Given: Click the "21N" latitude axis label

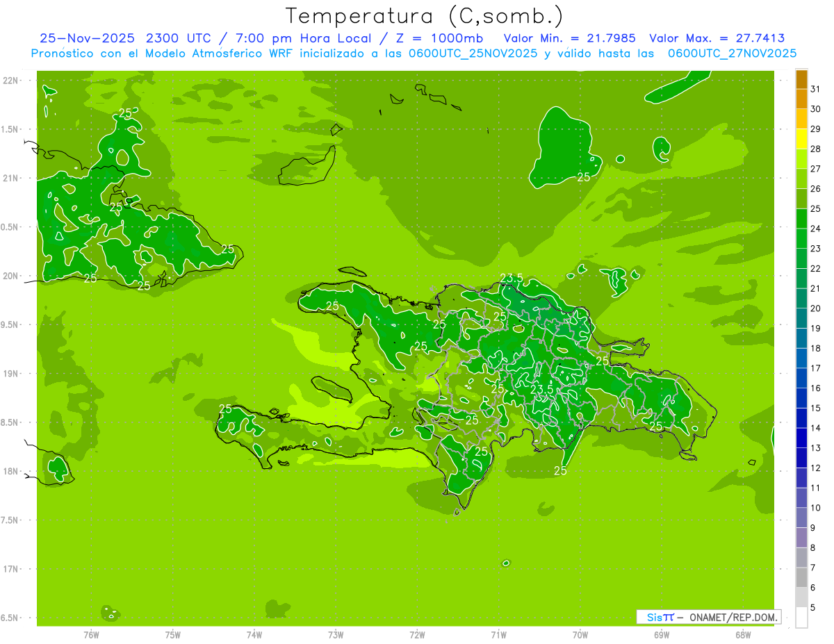Looking at the screenshot, I should tap(10, 178).
